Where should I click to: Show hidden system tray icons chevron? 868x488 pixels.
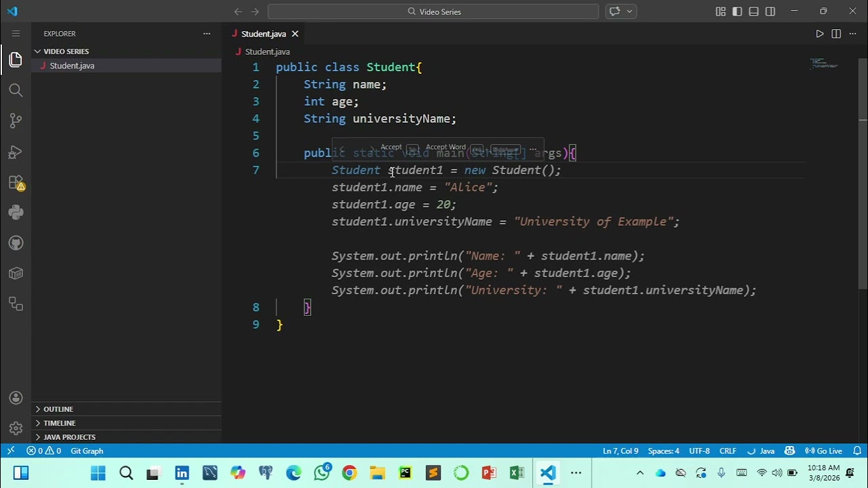(639, 473)
